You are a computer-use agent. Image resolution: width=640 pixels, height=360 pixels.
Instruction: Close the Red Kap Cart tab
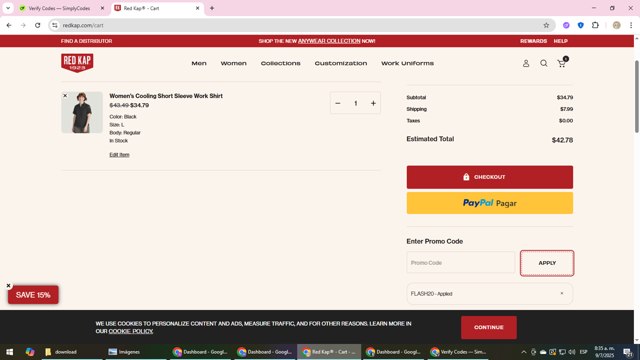tap(198, 8)
